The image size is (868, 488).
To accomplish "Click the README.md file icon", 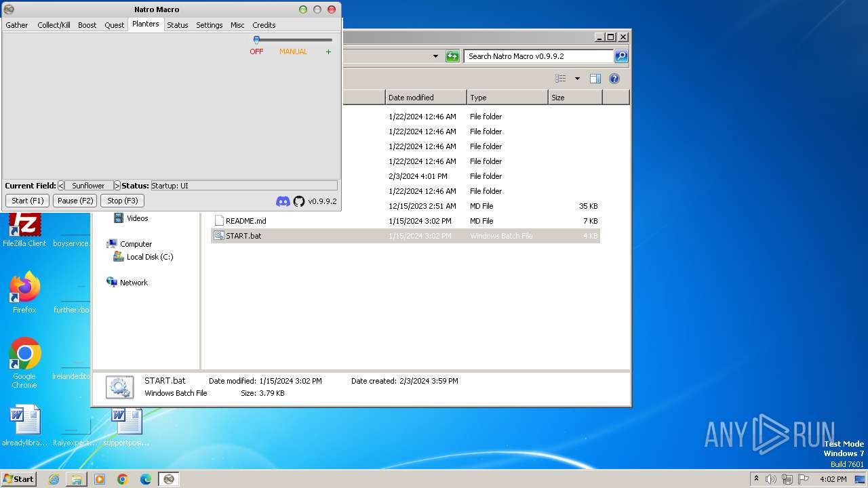I will pyautogui.click(x=219, y=221).
